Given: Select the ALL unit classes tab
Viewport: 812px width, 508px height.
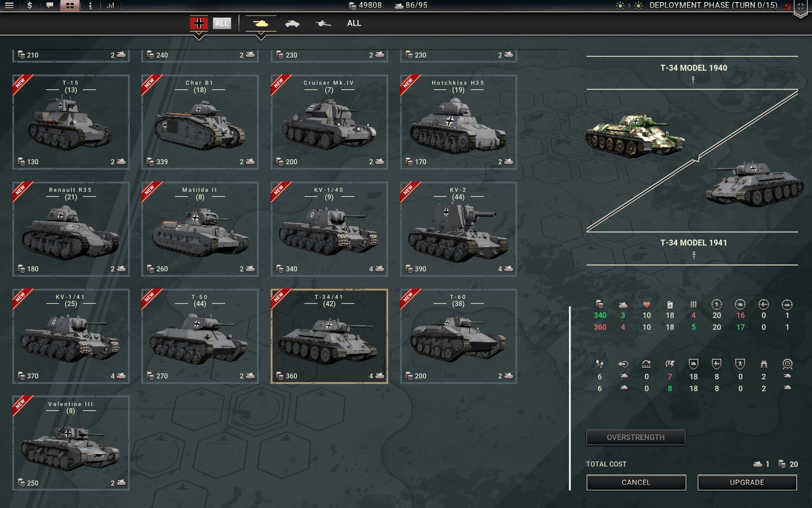Looking at the screenshot, I should point(354,23).
